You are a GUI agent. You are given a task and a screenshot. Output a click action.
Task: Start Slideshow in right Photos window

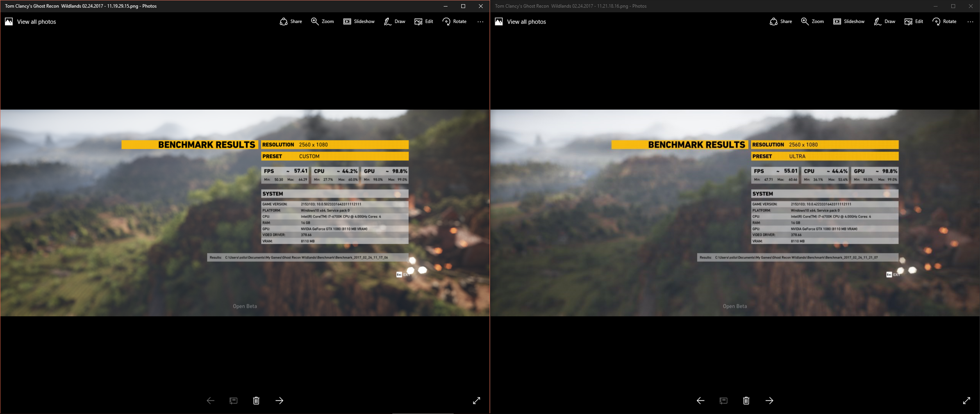tap(849, 21)
